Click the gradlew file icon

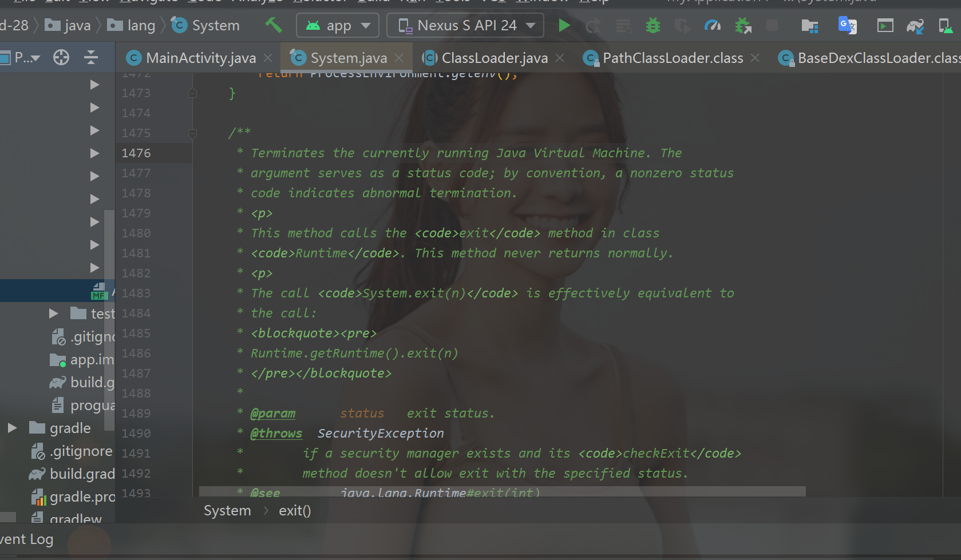point(37,517)
